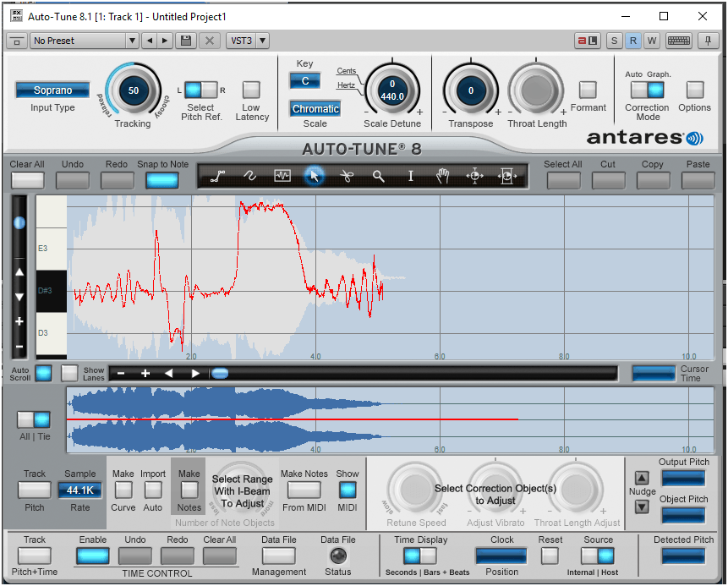Zoom in horizontally with plus in scrollbar
This screenshot has width=728, height=586.
tap(145, 373)
